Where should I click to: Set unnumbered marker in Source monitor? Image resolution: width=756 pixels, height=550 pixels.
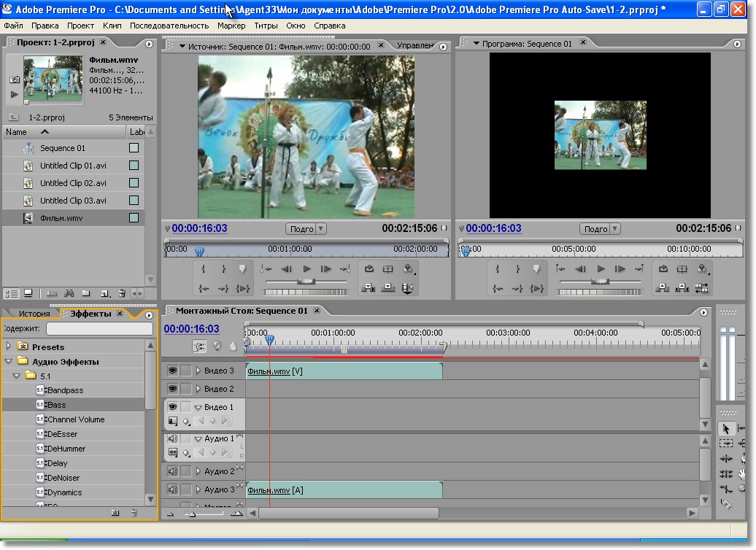pyautogui.click(x=242, y=269)
